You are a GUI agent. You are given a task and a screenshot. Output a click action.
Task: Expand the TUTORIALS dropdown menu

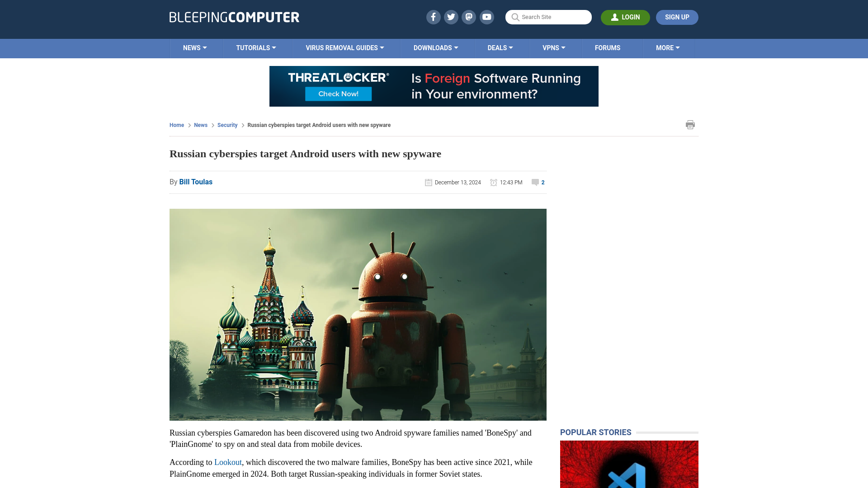tap(255, 47)
